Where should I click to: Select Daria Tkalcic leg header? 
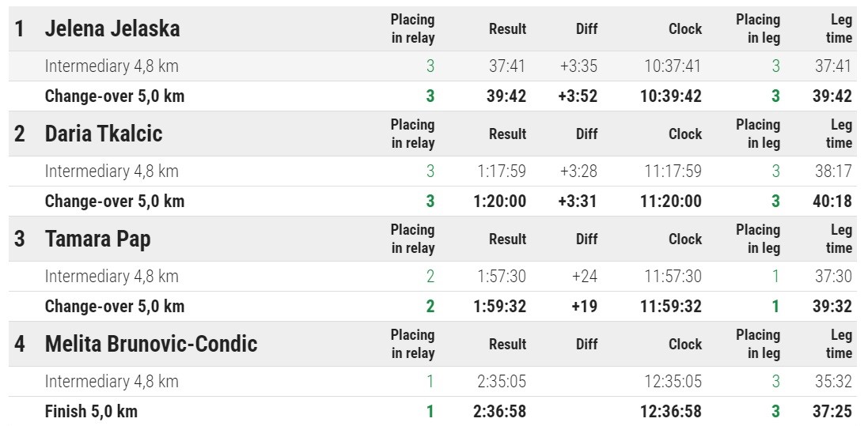104,134
